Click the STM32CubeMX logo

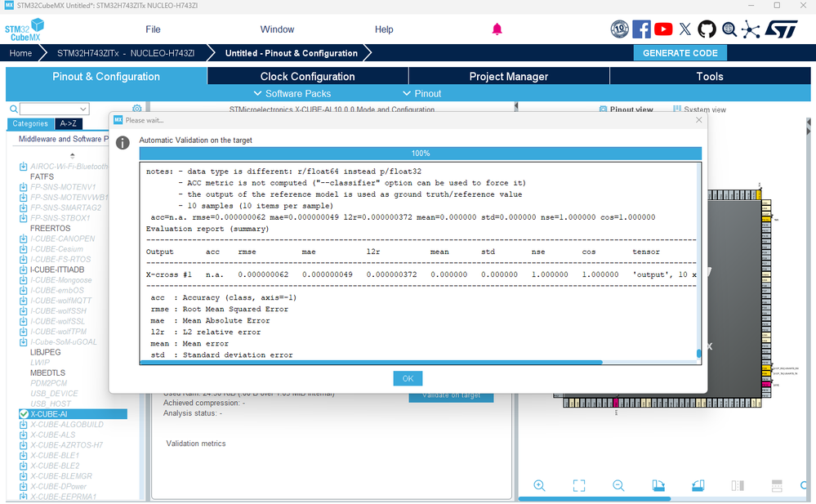[25, 29]
